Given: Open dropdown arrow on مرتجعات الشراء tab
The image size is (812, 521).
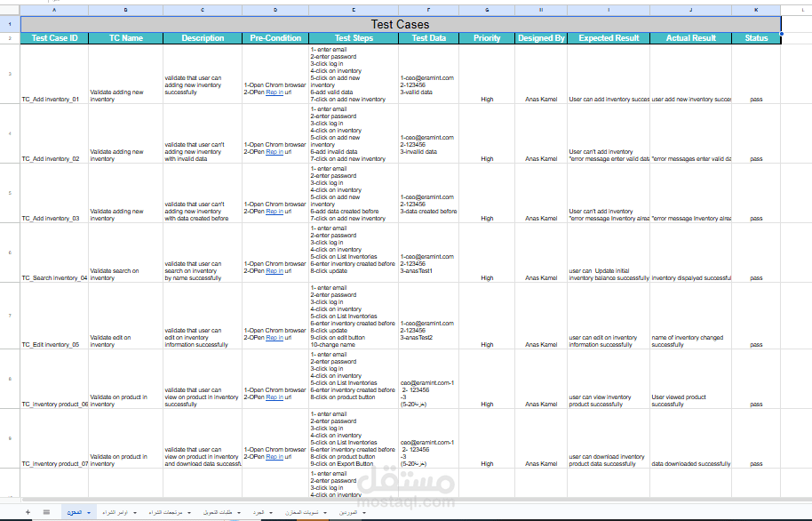Looking at the screenshot, I should [189, 513].
